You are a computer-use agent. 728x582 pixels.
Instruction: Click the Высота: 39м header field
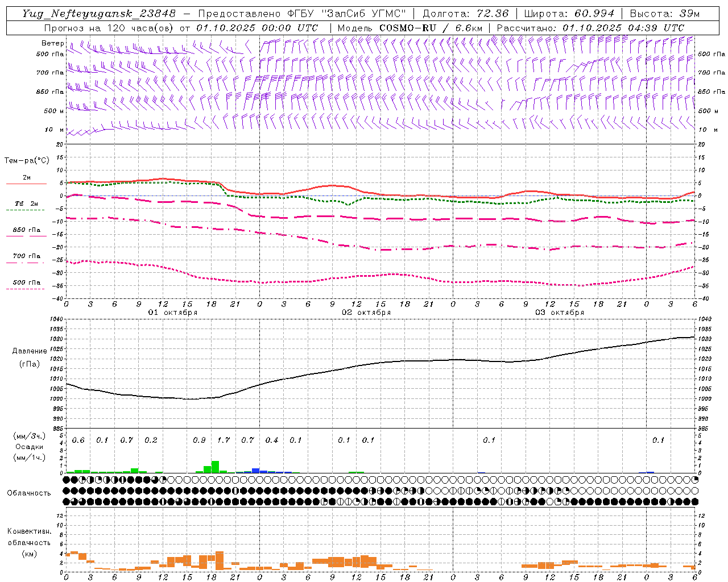tap(665, 14)
